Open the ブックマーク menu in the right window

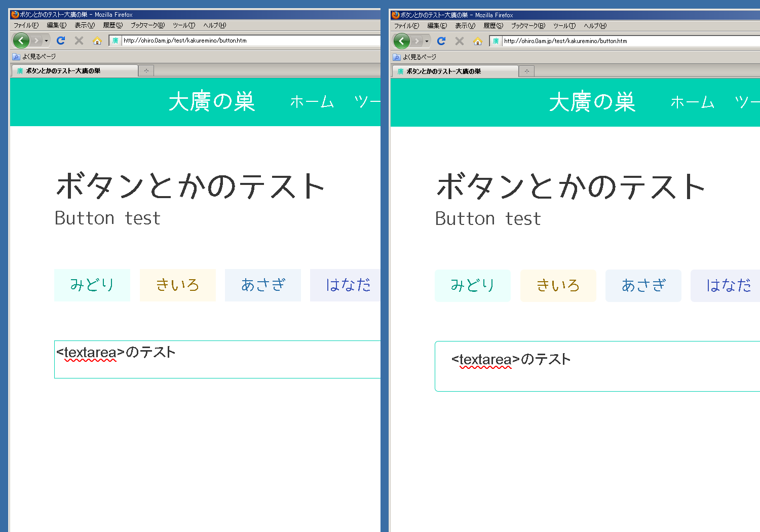click(528, 26)
